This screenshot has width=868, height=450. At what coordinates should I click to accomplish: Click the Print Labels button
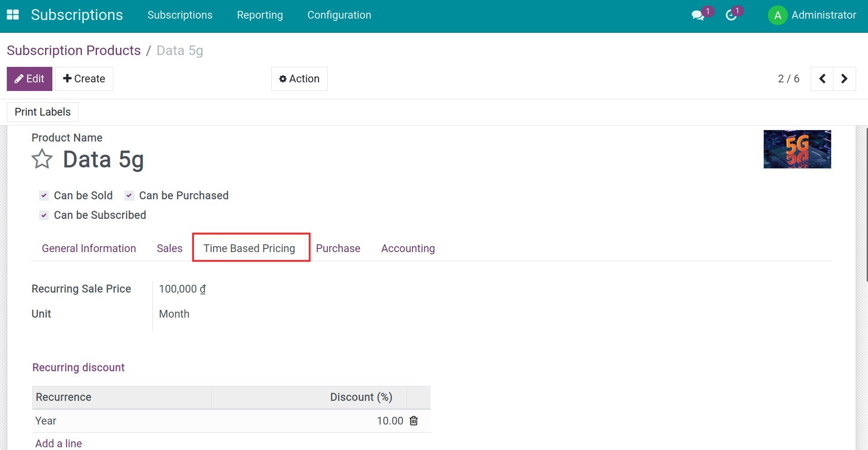point(42,111)
